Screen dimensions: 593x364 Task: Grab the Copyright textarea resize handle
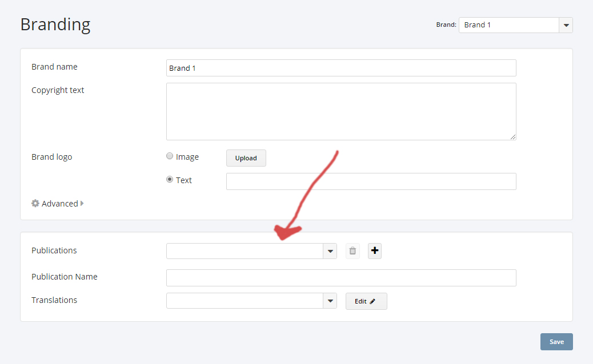(x=513, y=137)
